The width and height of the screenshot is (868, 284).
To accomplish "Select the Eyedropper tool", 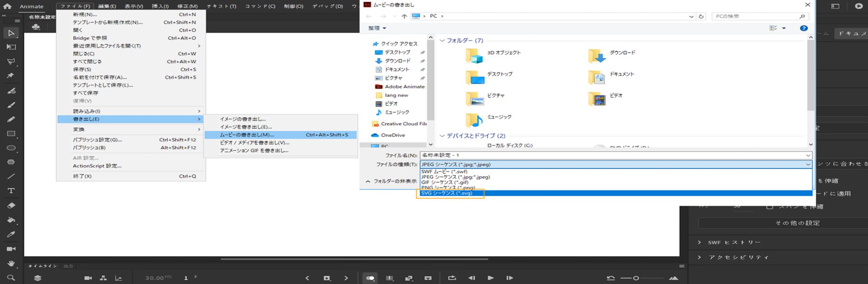I will point(11,234).
